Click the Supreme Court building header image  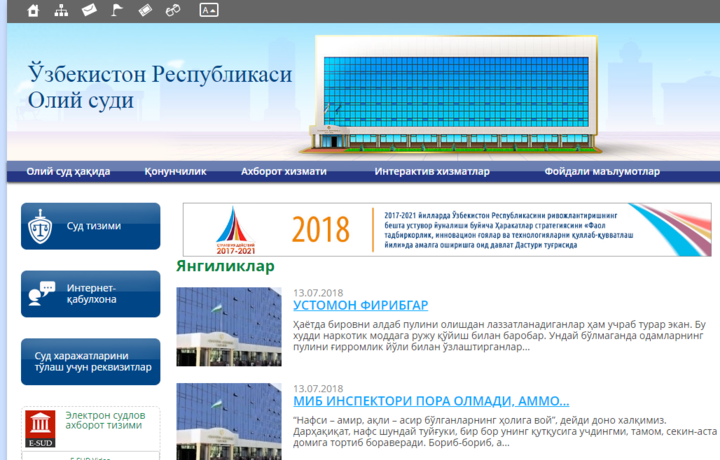(451, 95)
